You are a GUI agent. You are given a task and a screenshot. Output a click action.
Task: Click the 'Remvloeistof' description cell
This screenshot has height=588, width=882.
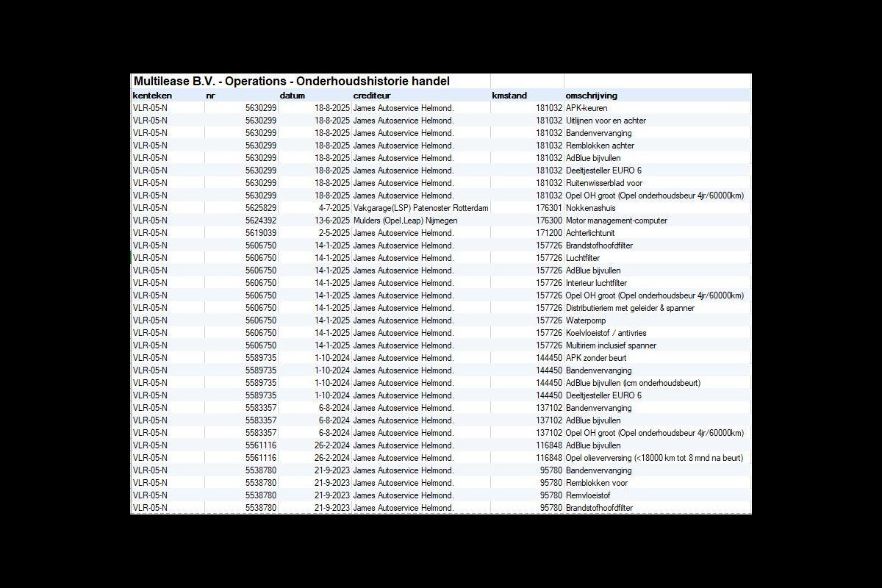pyautogui.click(x=588, y=495)
